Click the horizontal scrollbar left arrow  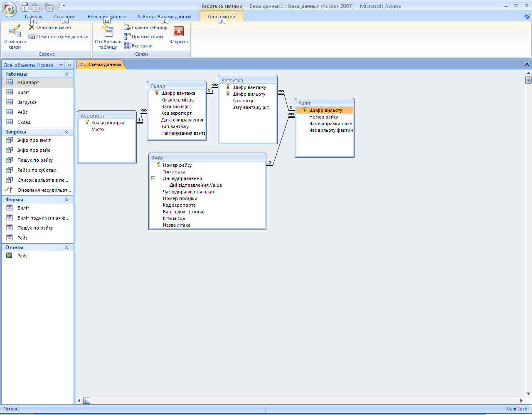click(x=80, y=401)
